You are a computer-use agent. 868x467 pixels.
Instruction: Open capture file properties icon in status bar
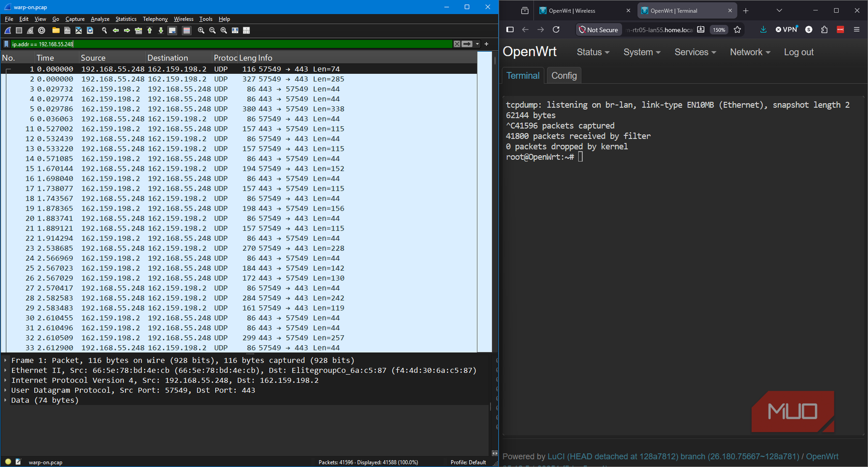point(18,462)
